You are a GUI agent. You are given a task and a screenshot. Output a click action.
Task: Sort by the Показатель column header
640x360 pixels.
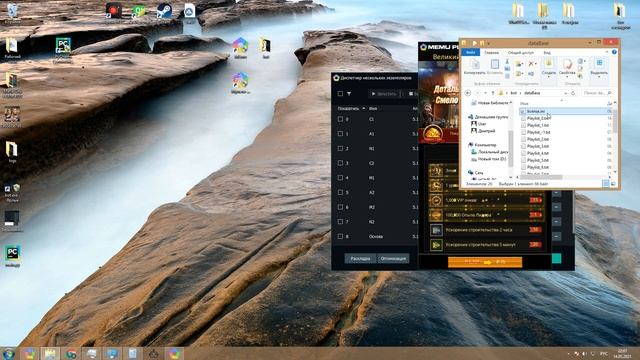tap(348, 109)
